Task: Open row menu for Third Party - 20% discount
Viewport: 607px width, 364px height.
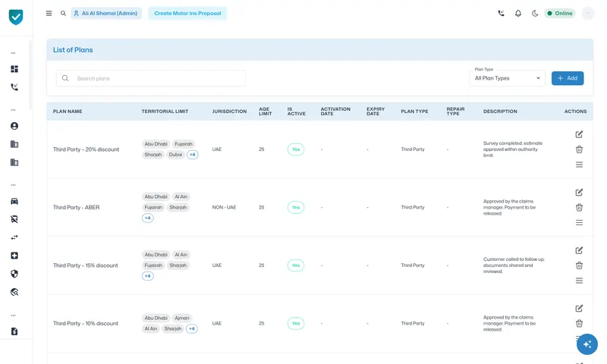Action: coord(579,165)
